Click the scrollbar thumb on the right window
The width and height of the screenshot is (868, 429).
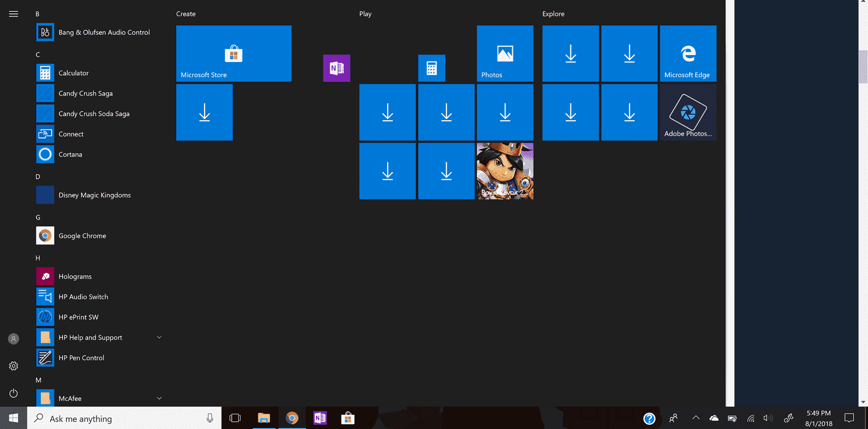point(863,67)
